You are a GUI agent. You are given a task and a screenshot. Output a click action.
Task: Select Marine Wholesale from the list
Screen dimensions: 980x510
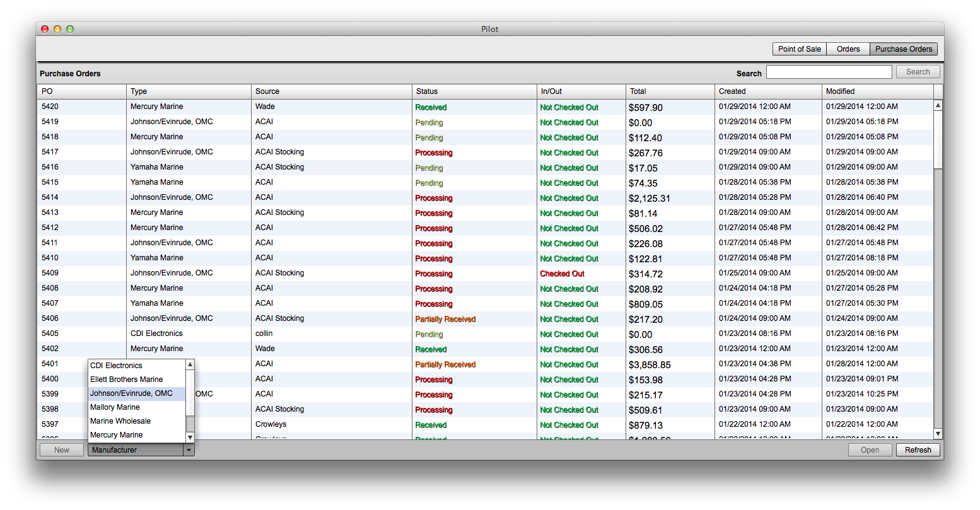[137, 421]
